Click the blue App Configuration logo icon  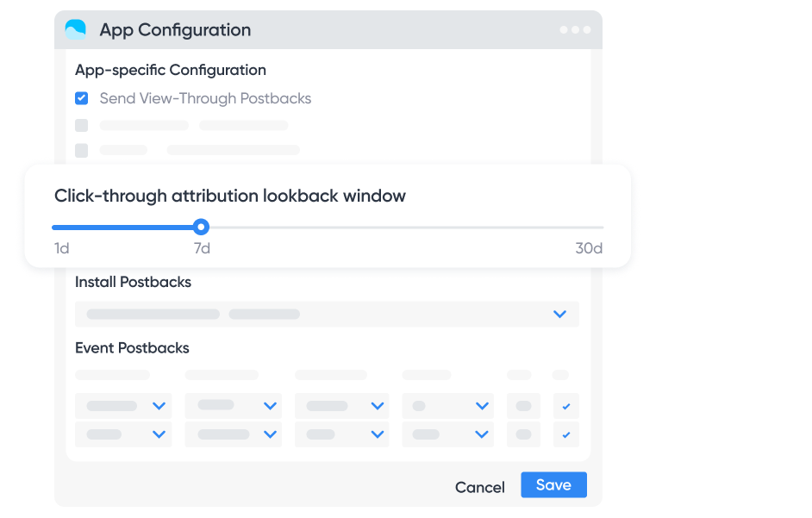coord(76,29)
